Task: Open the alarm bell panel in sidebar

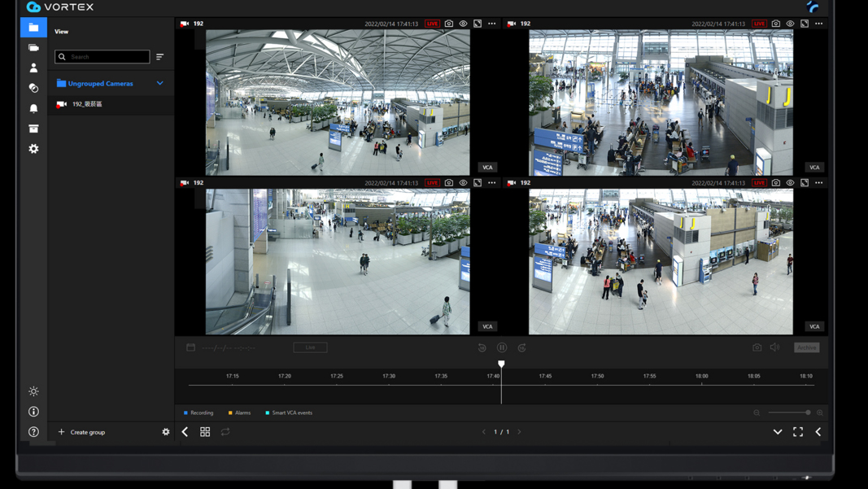Action: 33,108
